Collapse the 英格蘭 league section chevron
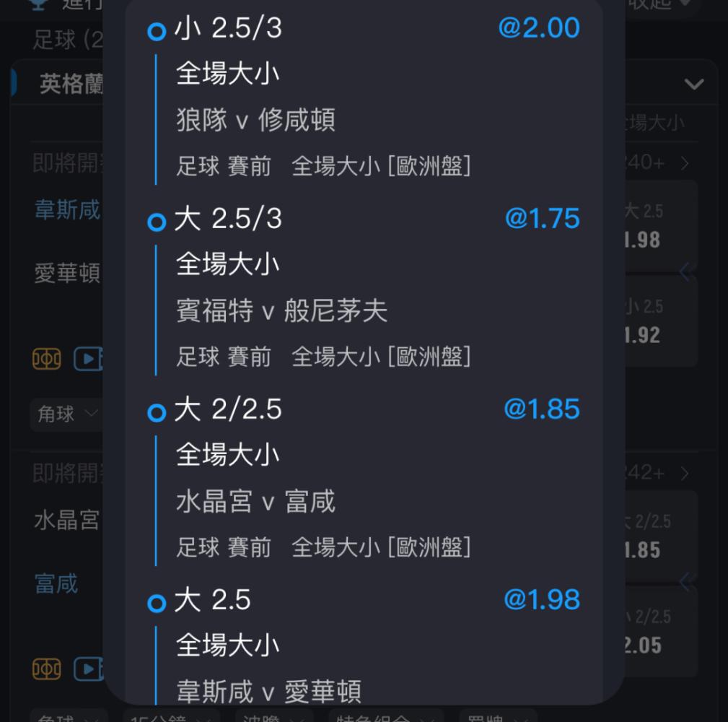The width and height of the screenshot is (728, 722). coord(693,84)
